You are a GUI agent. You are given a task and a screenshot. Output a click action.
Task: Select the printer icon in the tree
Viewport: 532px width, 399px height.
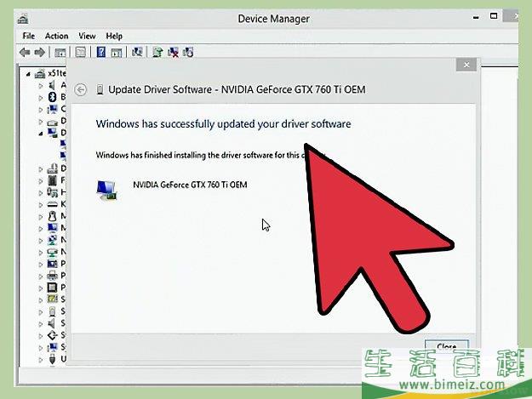52,276
